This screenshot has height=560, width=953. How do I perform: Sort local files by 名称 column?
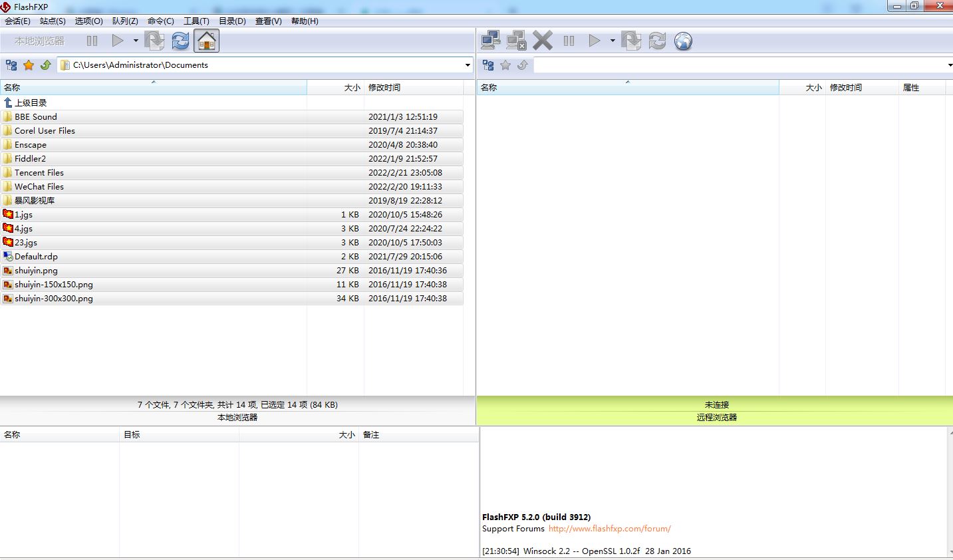(x=154, y=88)
